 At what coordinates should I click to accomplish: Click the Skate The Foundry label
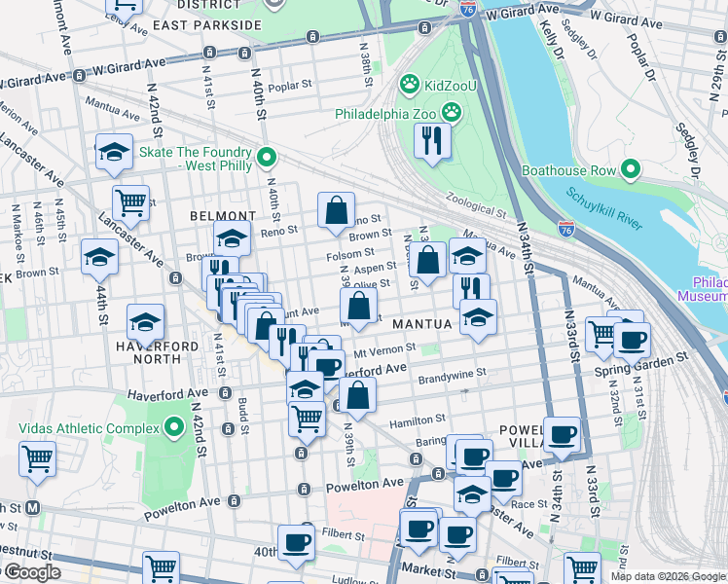[x=196, y=159]
